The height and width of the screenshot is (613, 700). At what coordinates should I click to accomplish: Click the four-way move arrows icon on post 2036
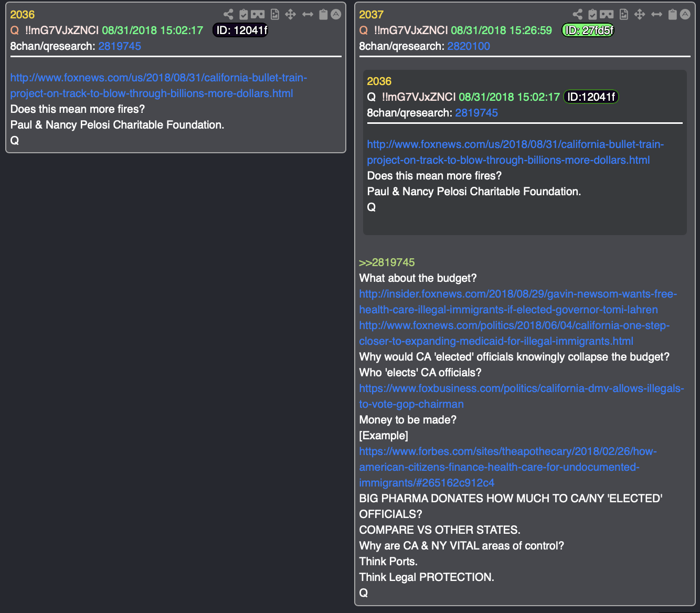coord(290,15)
